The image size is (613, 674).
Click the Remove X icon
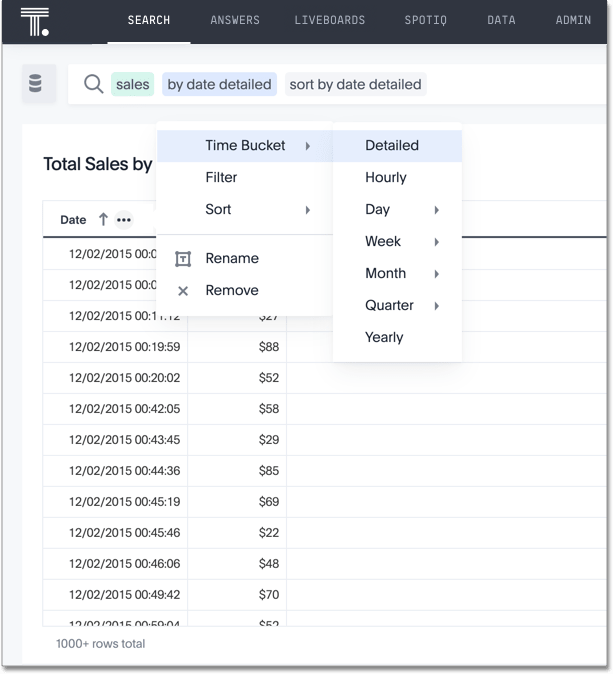pos(183,291)
